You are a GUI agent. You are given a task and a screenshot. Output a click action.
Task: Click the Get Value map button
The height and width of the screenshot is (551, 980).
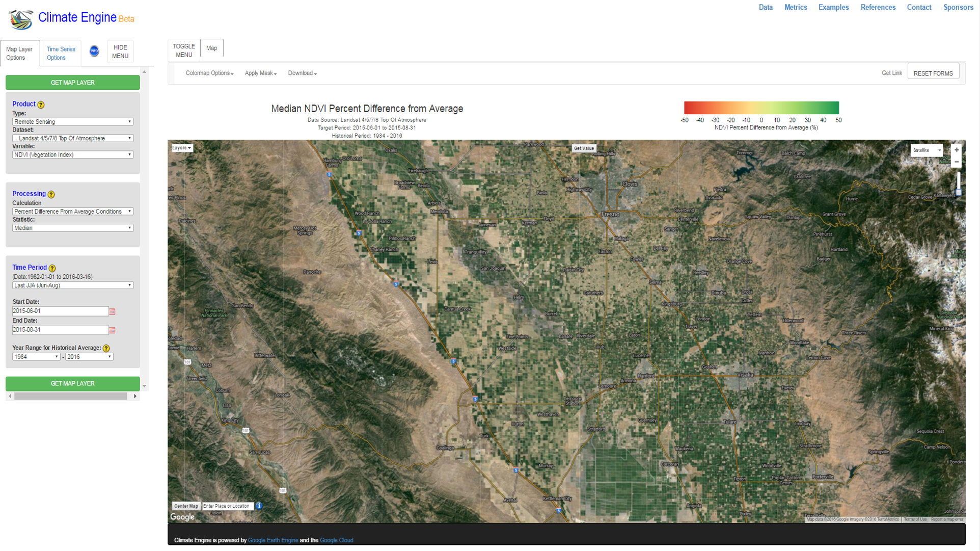584,148
